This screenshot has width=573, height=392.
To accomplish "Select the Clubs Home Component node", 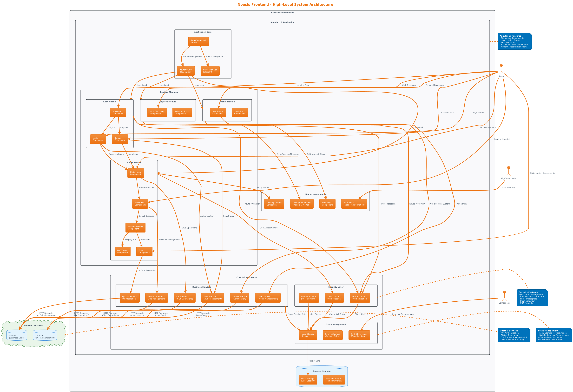I will [136, 173].
